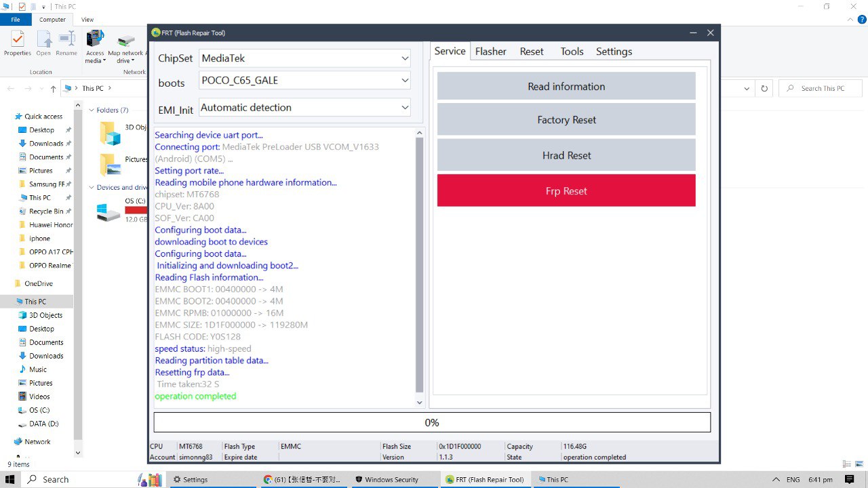Open the EMI_Init Automatic detection dropdown
The width and height of the screenshot is (868, 488).
305,107
